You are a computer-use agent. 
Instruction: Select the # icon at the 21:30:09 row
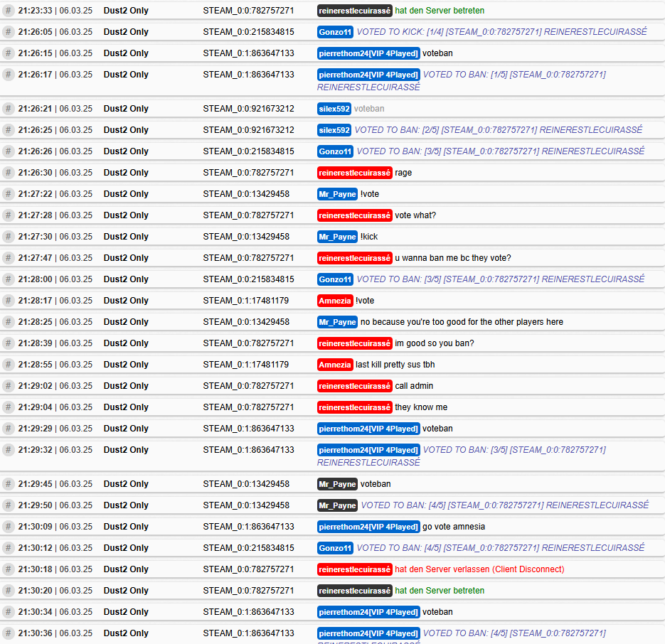(9, 527)
